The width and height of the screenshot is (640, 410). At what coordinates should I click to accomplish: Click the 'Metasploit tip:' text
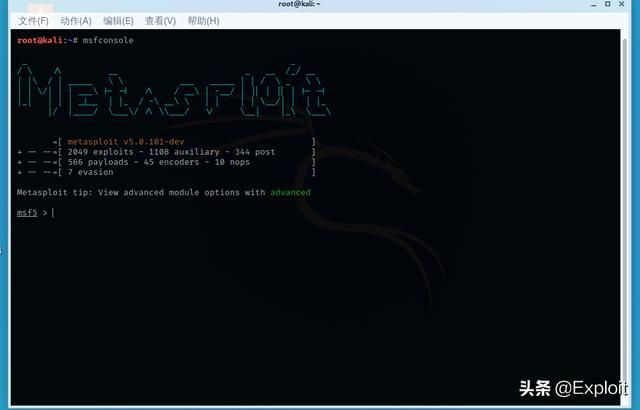[x=55, y=192]
